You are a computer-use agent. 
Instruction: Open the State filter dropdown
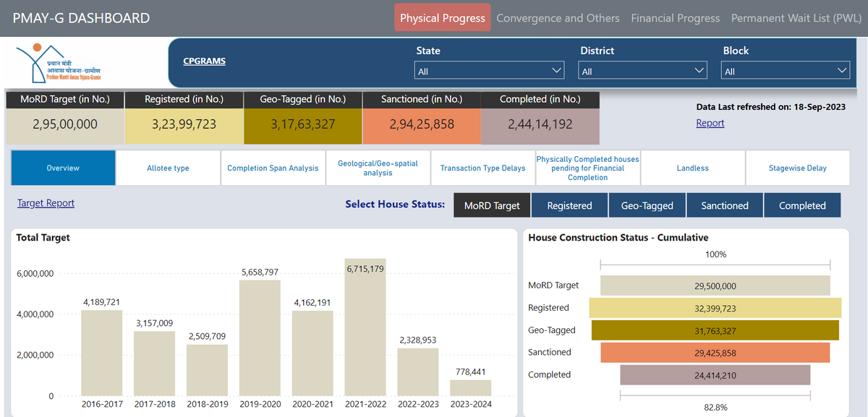coord(489,70)
